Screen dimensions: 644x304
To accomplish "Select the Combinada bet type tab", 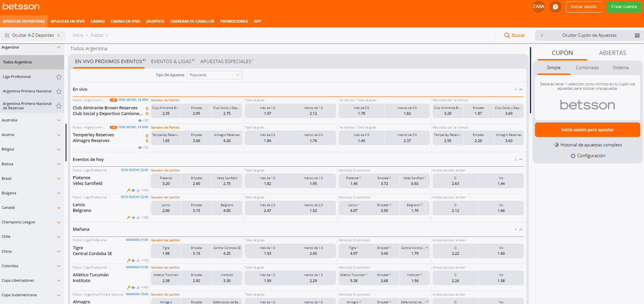I will tap(587, 68).
